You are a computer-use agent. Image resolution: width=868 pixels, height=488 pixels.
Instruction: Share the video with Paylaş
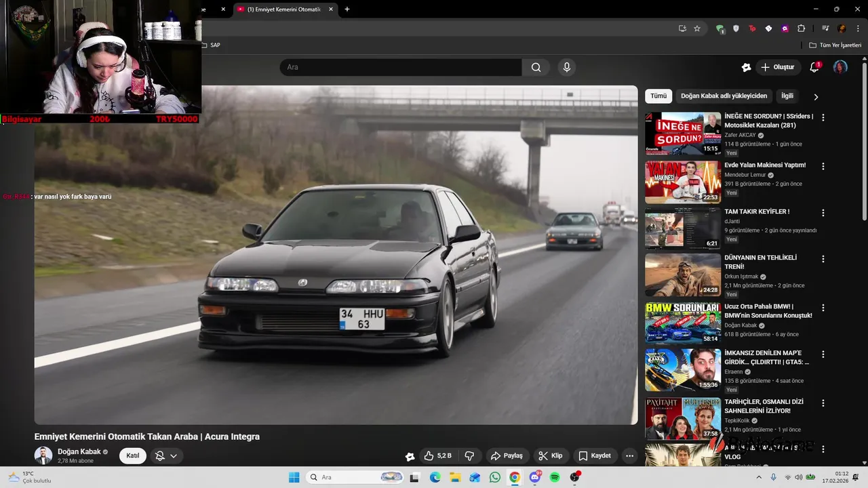coord(507,455)
